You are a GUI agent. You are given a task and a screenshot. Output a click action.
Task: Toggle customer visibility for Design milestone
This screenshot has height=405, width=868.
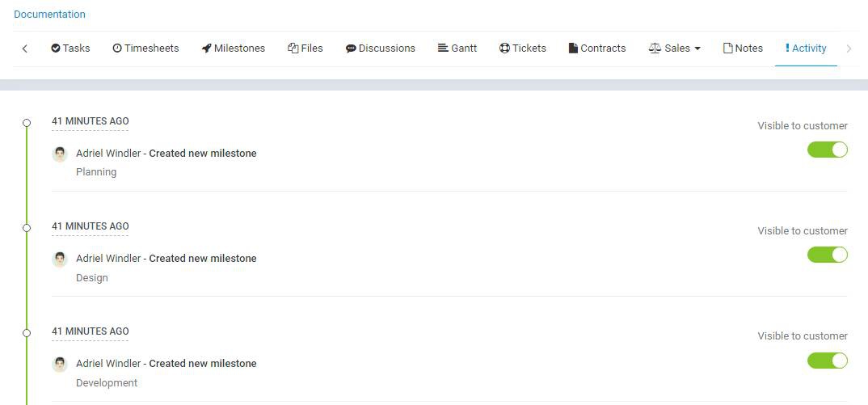tap(827, 255)
